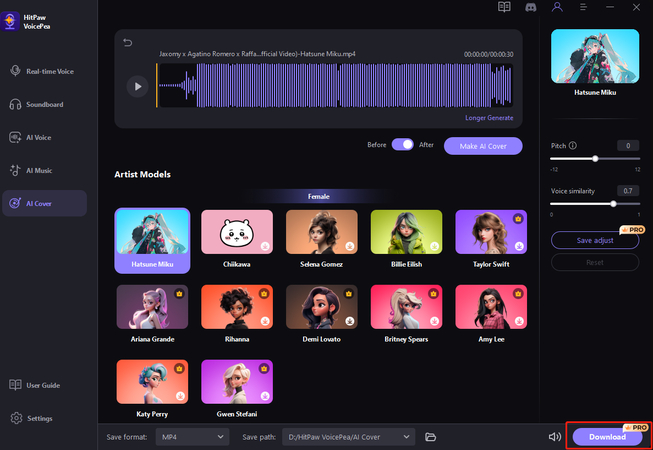Click the Voice similarity value field 0.7
Image resolution: width=653 pixels, height=450 pixels.
[x=628, y=191]
